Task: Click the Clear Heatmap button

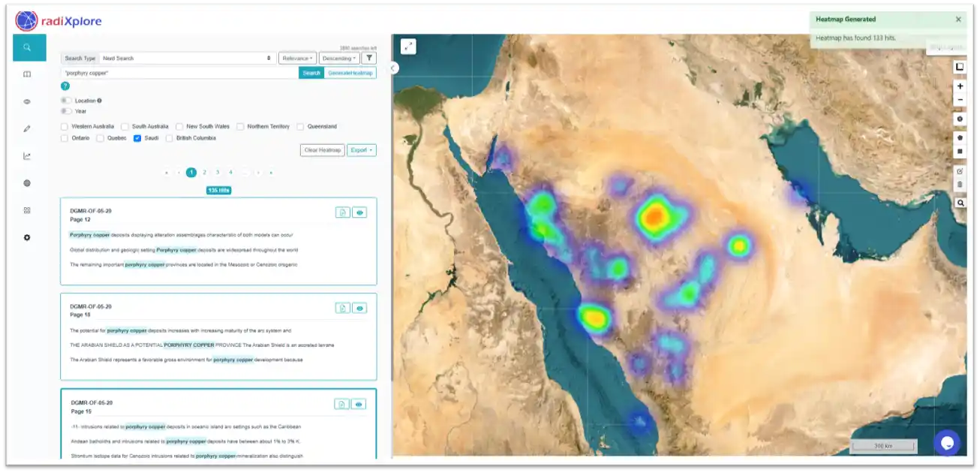Action: coord(322,149)
